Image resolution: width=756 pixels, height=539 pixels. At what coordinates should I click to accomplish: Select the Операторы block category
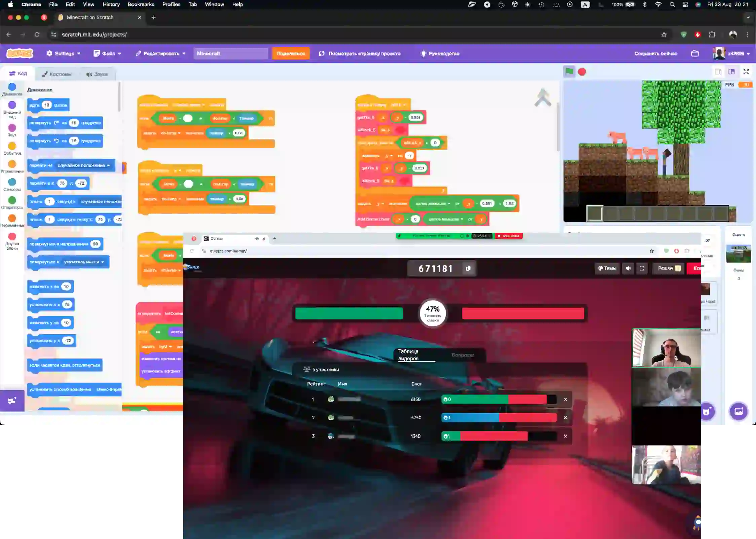click(x=12, y=203)
